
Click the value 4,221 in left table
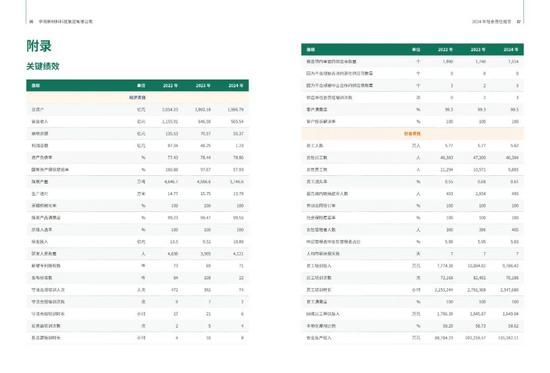click(238, 254)
